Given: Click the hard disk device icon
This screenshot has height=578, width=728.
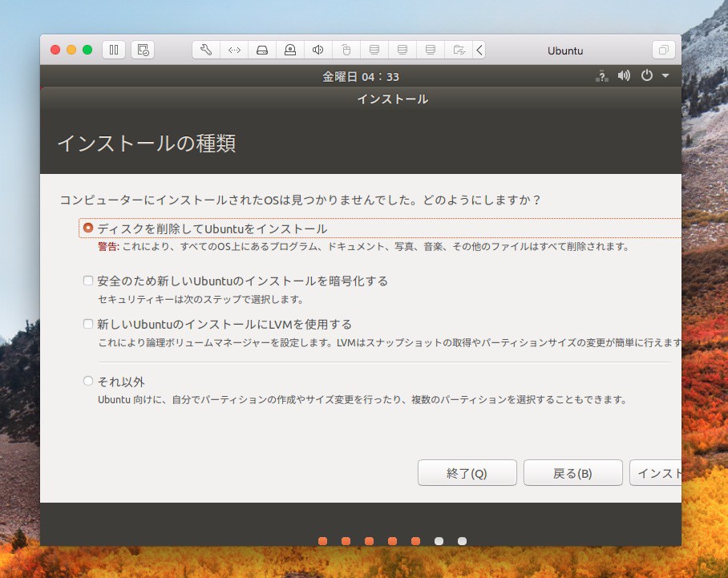Looking at the screenshot, I should coord(262,50).
